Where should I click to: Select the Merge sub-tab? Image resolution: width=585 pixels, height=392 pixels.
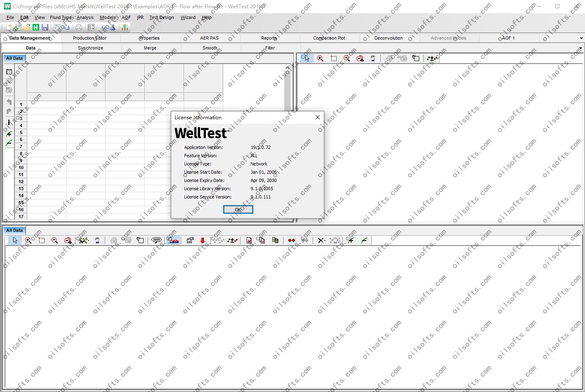[x=150, y=48]
